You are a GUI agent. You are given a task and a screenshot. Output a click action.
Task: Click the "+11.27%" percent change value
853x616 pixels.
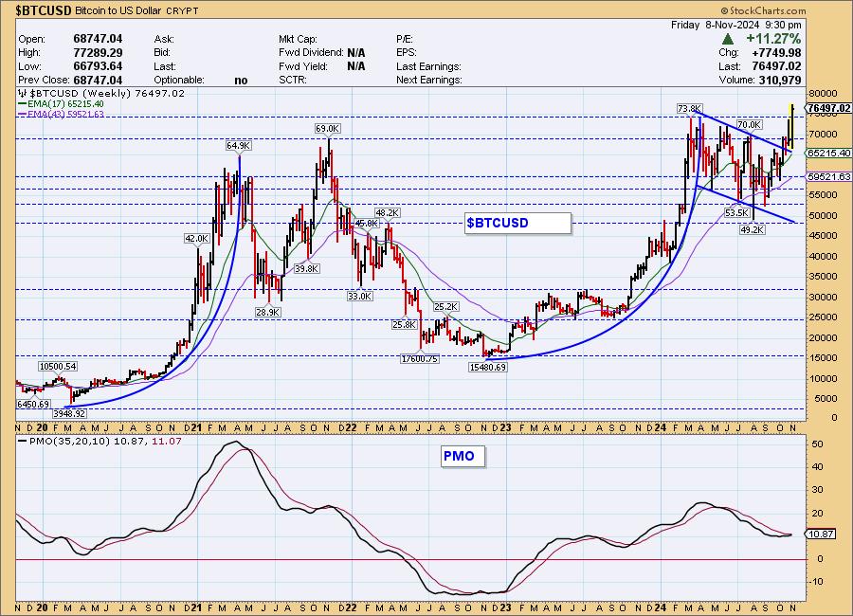[773, 39]
